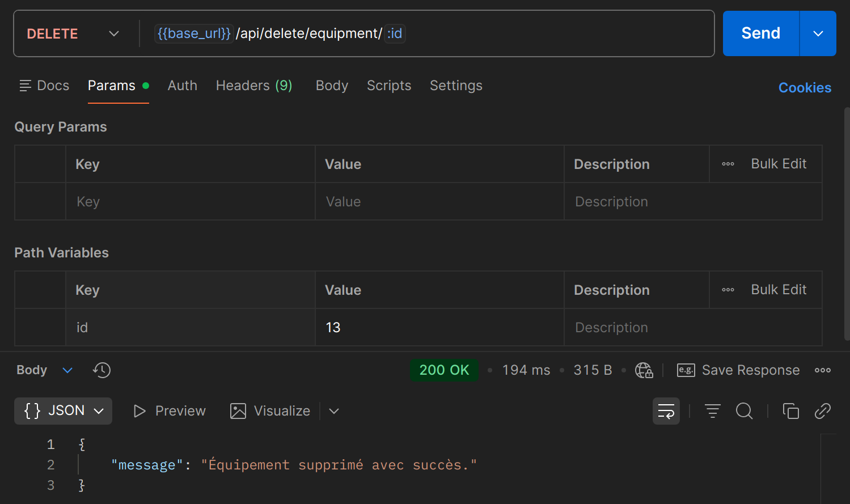Image resolution: width=850 pixels, height=504 pixels.
Task: Send the DELETE request
Action: tap(761, 33)
